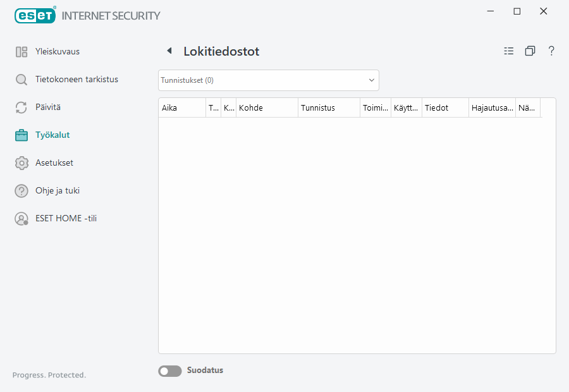The height and width of the screenshot is (392, 569).
Task: Open the Tunnistukset (0) dropdown
Action: coord(268,80)
